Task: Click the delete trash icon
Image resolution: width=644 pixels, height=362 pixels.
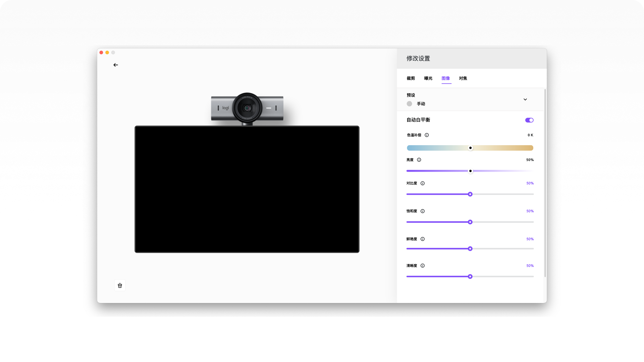Action: pyautogui.click(x=120, y=286)
